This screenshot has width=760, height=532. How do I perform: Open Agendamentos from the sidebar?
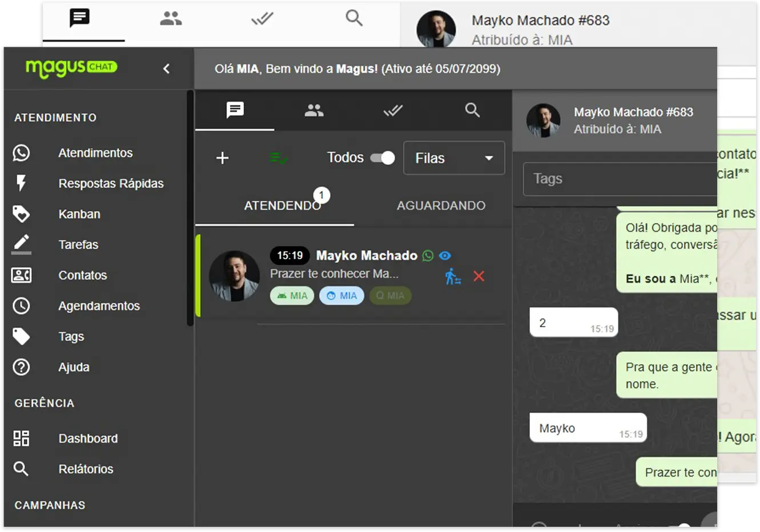[99, 306]
